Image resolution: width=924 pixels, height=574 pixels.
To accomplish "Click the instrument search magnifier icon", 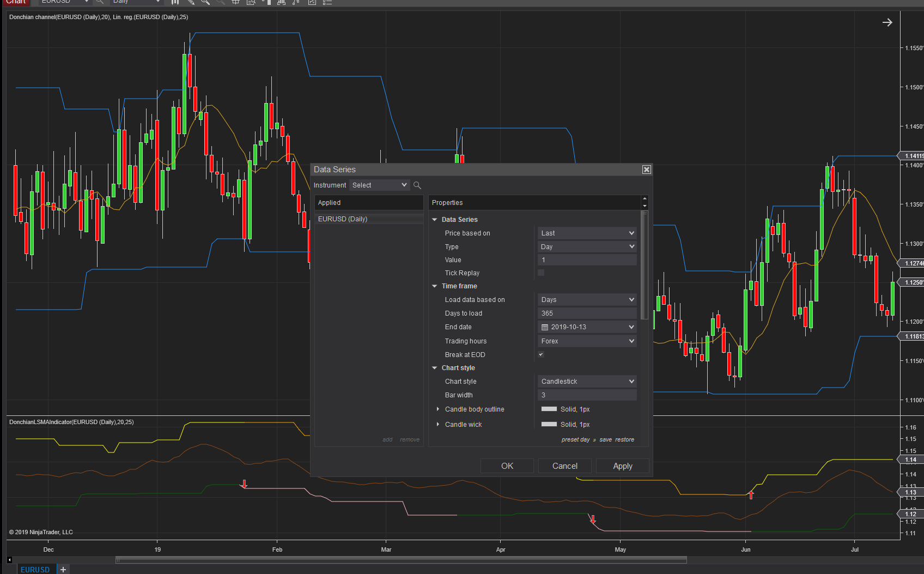I will coord(417,185).
